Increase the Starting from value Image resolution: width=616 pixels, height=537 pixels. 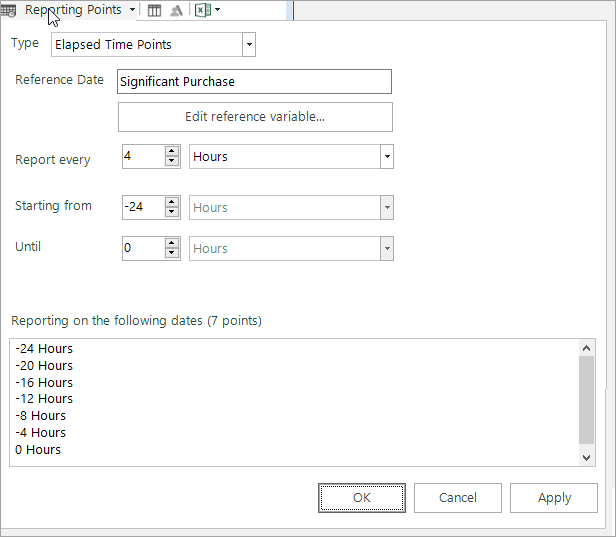coord(172,202)
